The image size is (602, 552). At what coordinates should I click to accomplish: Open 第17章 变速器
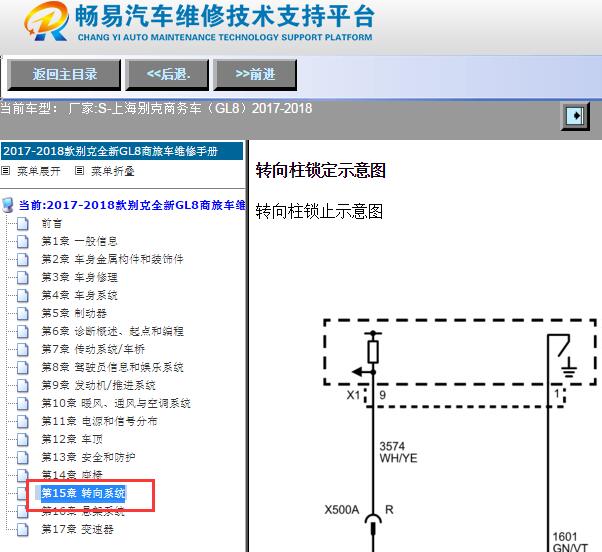point(77,530)
